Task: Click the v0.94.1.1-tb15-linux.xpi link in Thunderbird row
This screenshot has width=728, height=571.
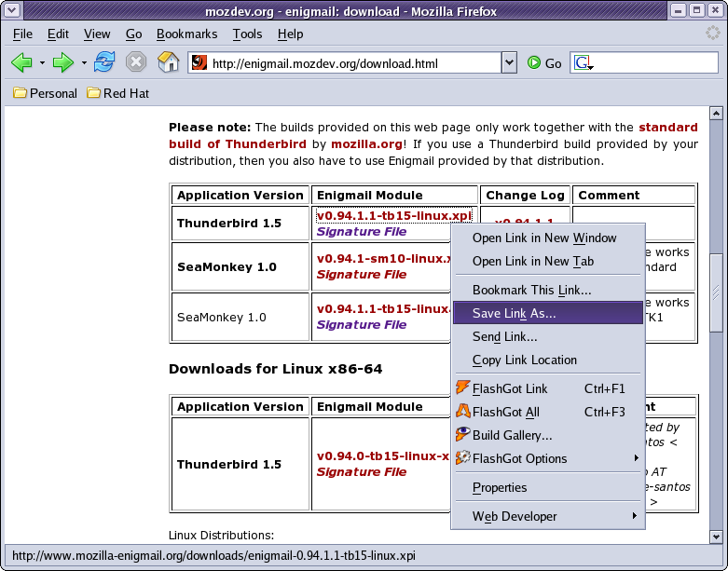Action: click(x=393, y=216)
